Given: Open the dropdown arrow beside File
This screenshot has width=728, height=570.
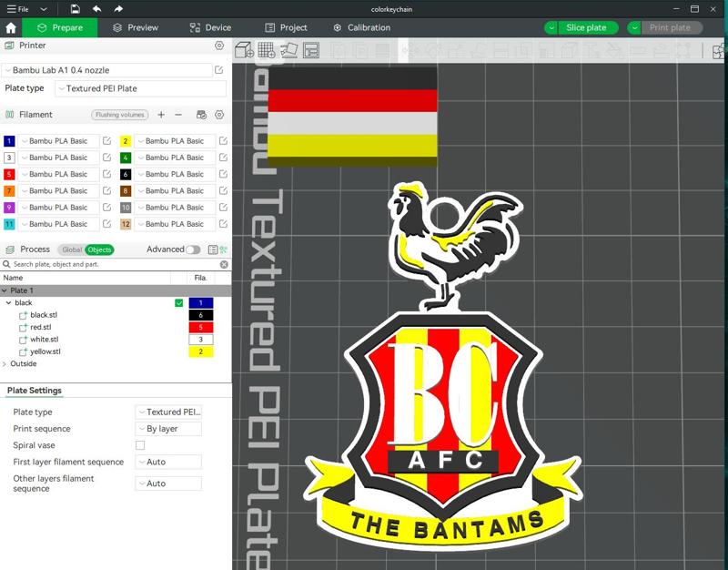Looking at the screenshot, I should [43, 9].
